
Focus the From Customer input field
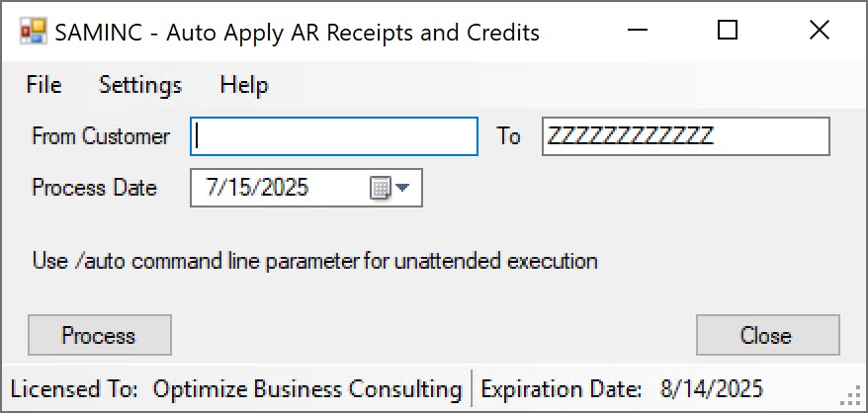334,136
